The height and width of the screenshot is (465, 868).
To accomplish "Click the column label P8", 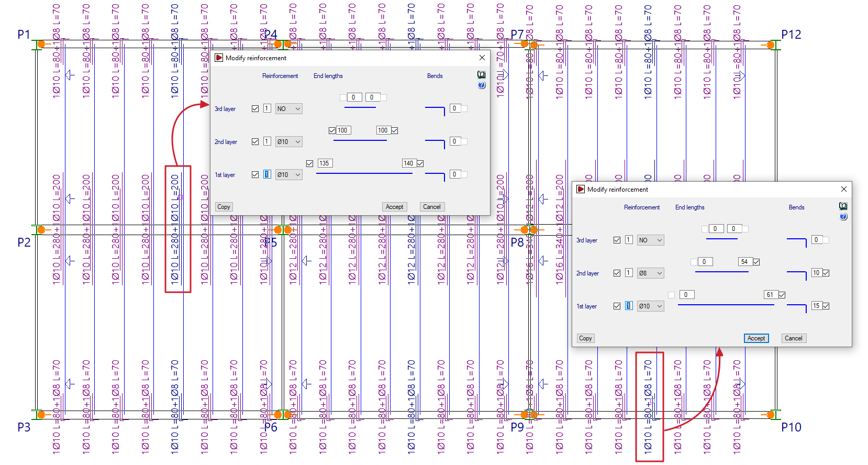I will pyautogui.click(x=517, y=242).
